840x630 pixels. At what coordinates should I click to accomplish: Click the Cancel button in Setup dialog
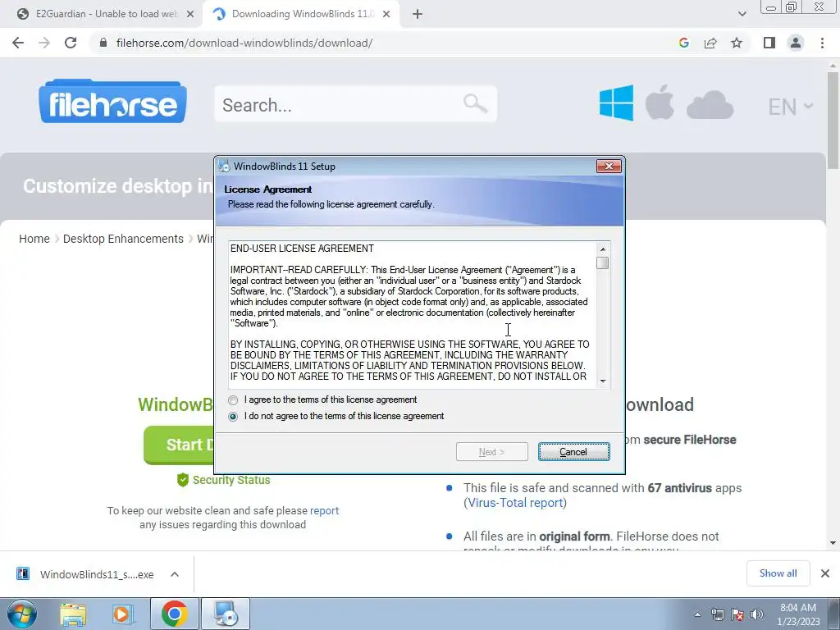(573, 452)
